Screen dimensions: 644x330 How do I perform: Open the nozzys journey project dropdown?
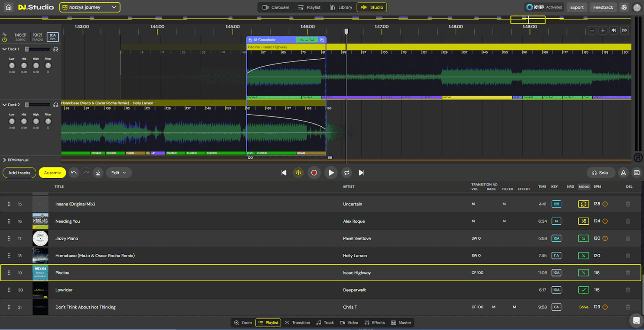click(x=90, y=7)
